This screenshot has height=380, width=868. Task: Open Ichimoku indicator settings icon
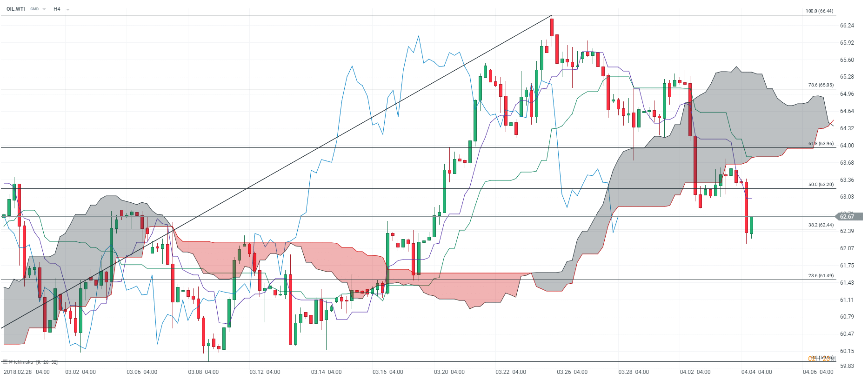pos(5,361)
